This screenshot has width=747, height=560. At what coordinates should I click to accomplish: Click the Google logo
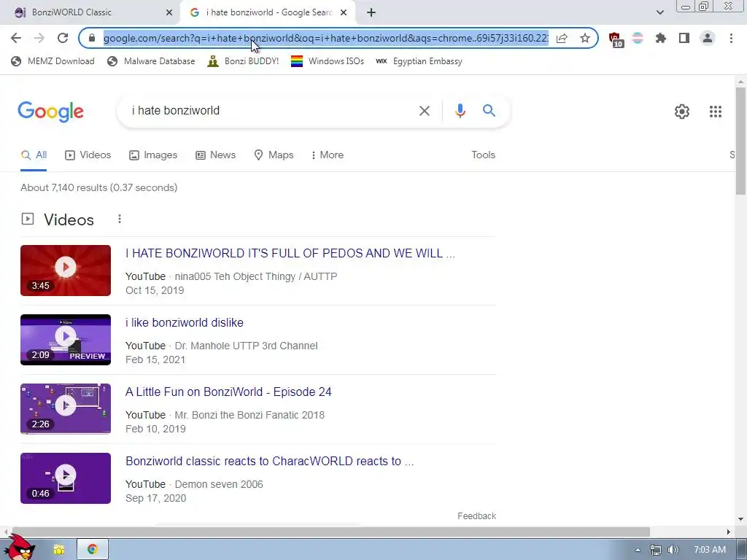pyautogui.click(x=50, y=112)
